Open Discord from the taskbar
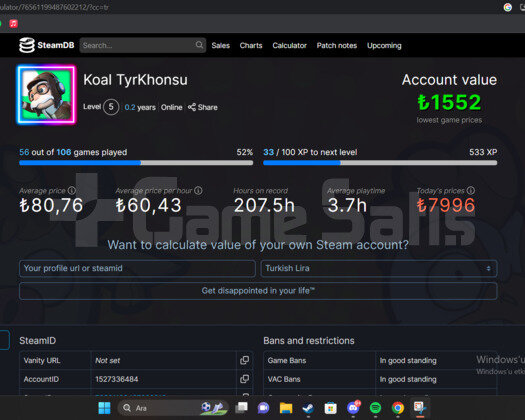 (x=353, y=408)
